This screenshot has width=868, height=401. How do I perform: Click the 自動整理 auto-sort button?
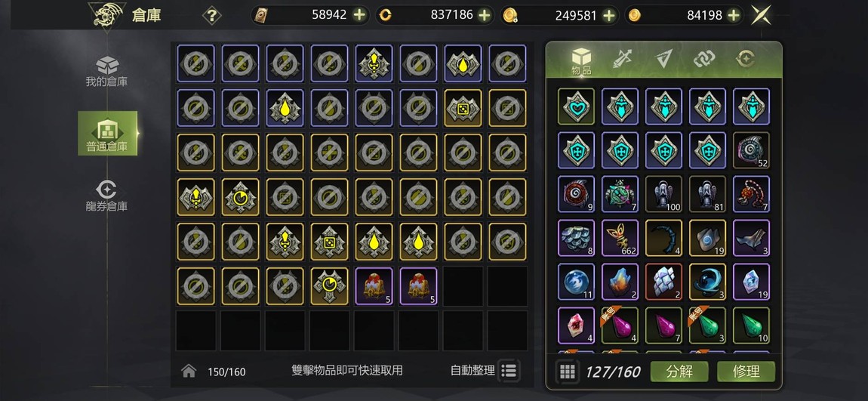click(484, 370)
